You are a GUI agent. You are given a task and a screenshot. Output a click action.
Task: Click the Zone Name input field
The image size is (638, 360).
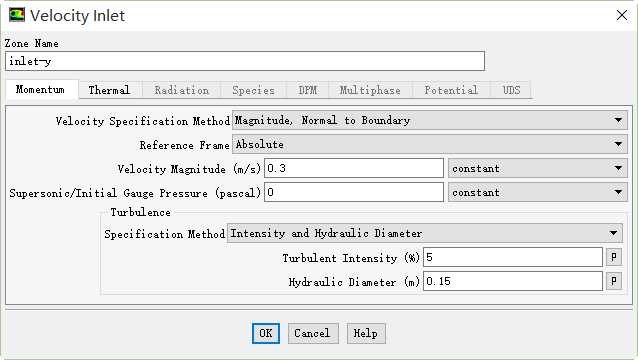pos(245,61)
